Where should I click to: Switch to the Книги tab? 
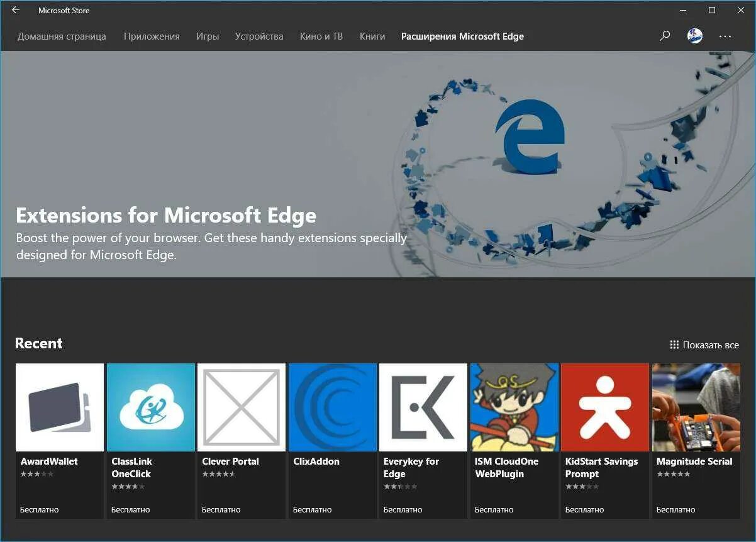[x=372, y=36]
